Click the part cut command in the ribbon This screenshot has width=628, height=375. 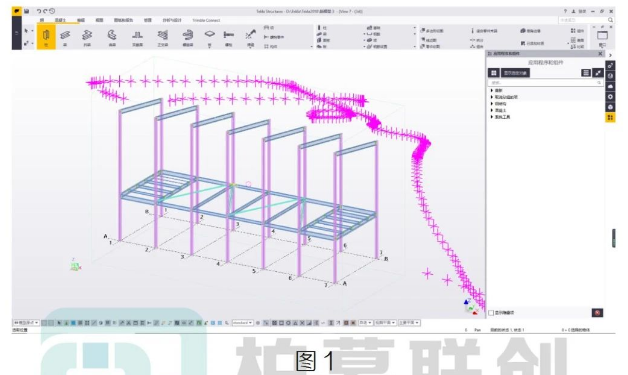pos(430,46)
